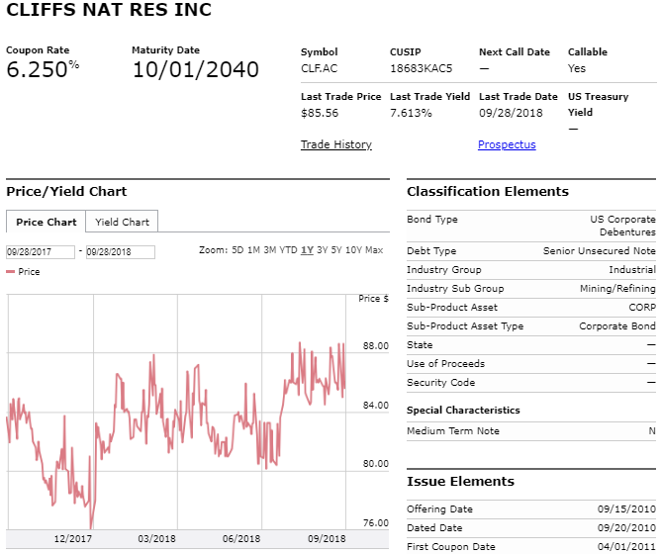Screen dimensions: 660x554
Task: Switch to the Yield Chart tab
Action: pos(122,222)
